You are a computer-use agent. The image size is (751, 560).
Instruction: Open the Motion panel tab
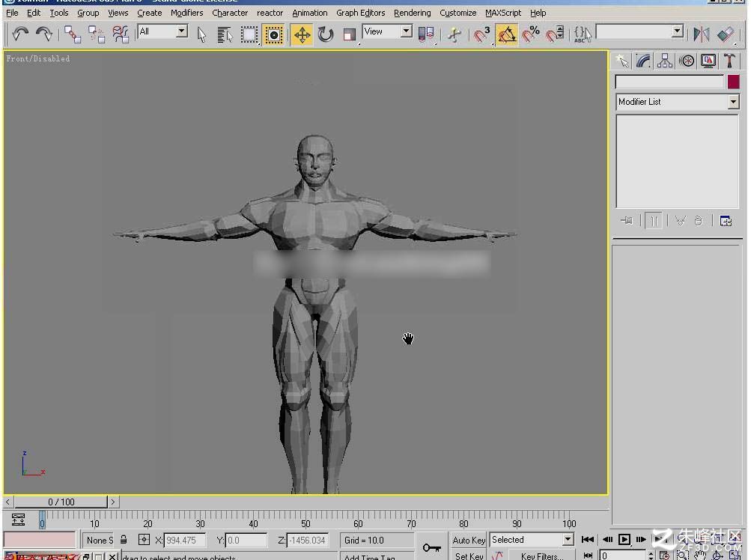point(687,61)
